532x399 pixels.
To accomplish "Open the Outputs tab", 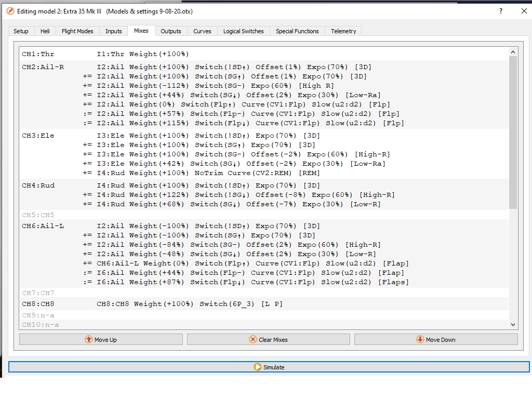I will 171,31.
